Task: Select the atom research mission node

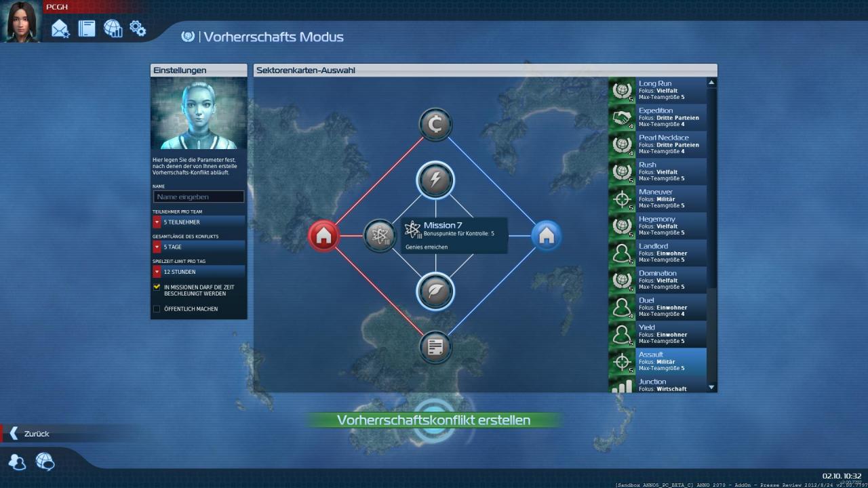Action: coord(380,236)
